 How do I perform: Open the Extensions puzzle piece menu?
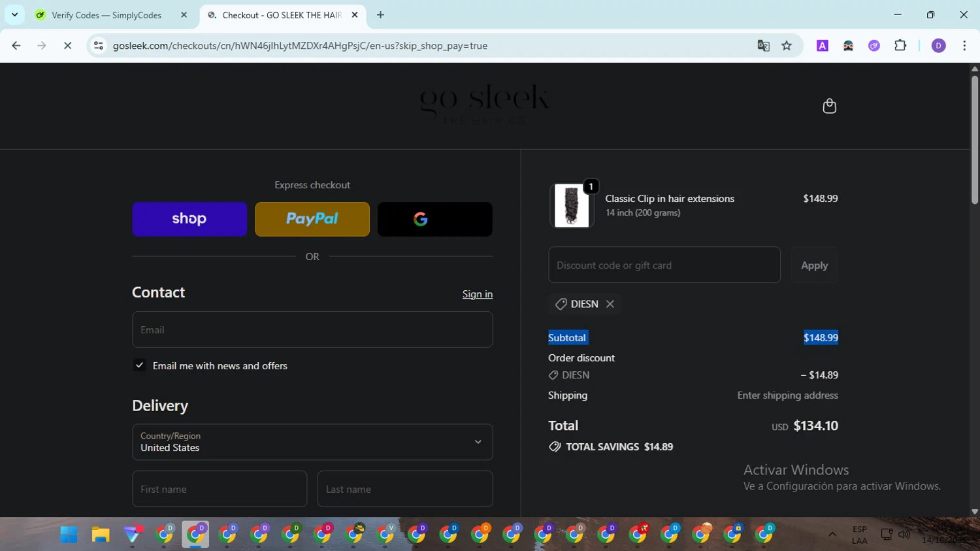coord(900,46)
